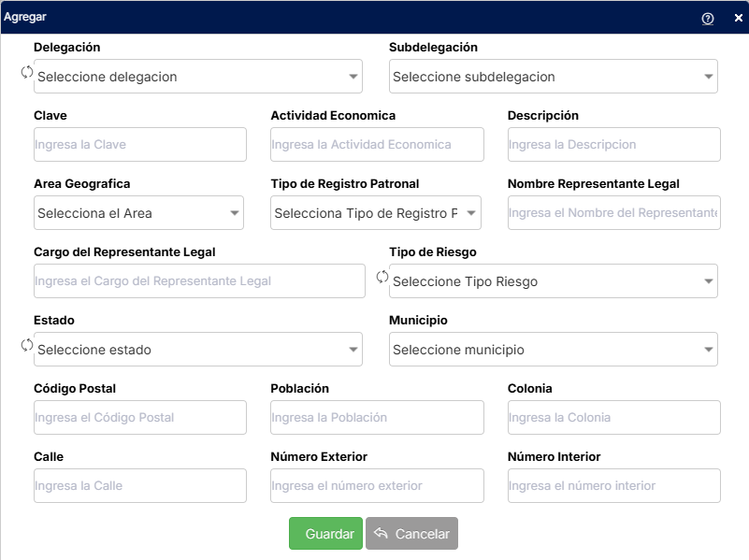Close the Agregar dialog
The image size is (749, 560).
[x=738, y=18]
